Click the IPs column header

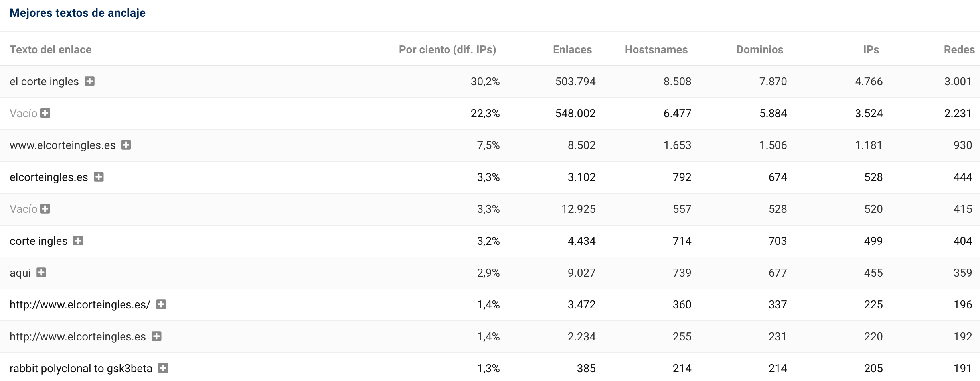click(x=871, y=49)
